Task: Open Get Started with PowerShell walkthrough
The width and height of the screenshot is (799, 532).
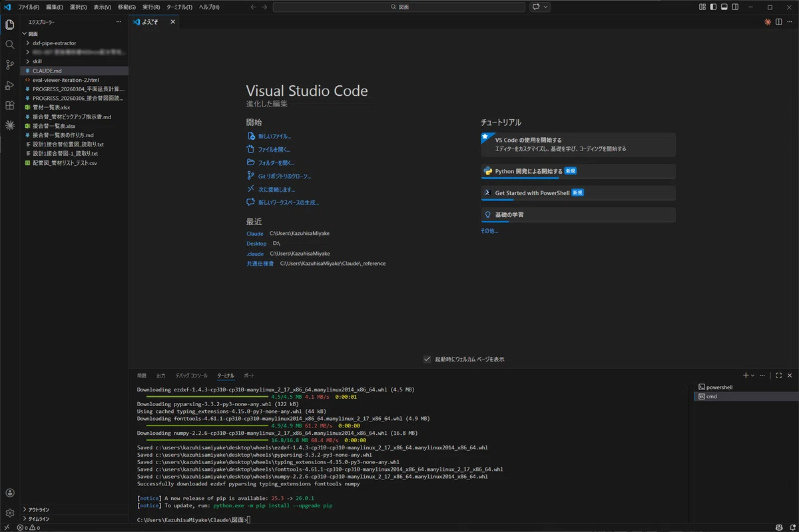Action: pos(578,193)
